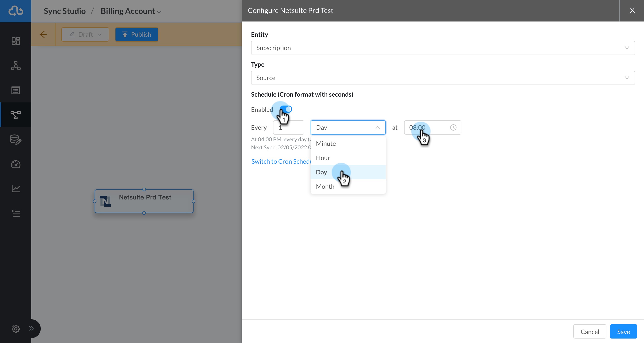Click the Netsuite logo on the node
The height and width of the screenshot is (343, 644).
(x=105, y=201)
